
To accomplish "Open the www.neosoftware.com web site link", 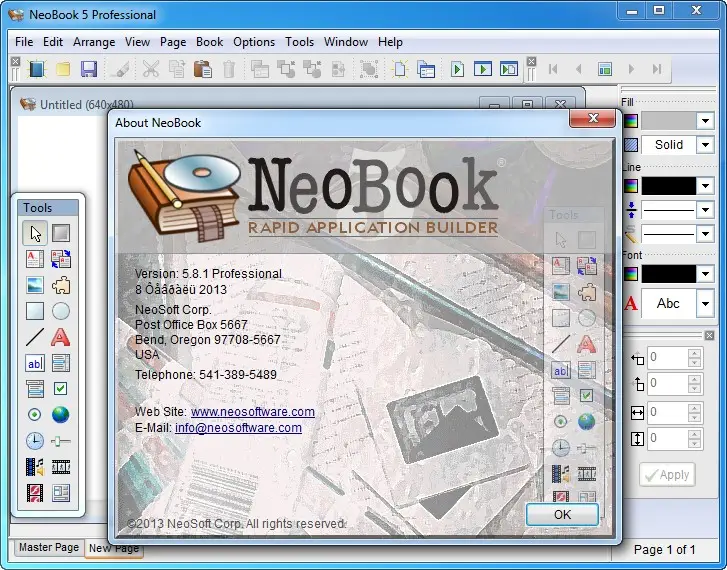I will tap(253, 412).
